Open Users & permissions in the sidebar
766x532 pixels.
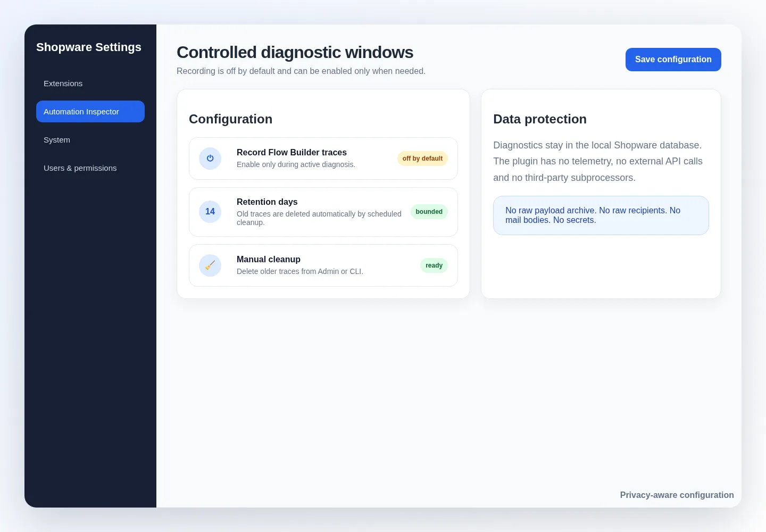[90, 168]
